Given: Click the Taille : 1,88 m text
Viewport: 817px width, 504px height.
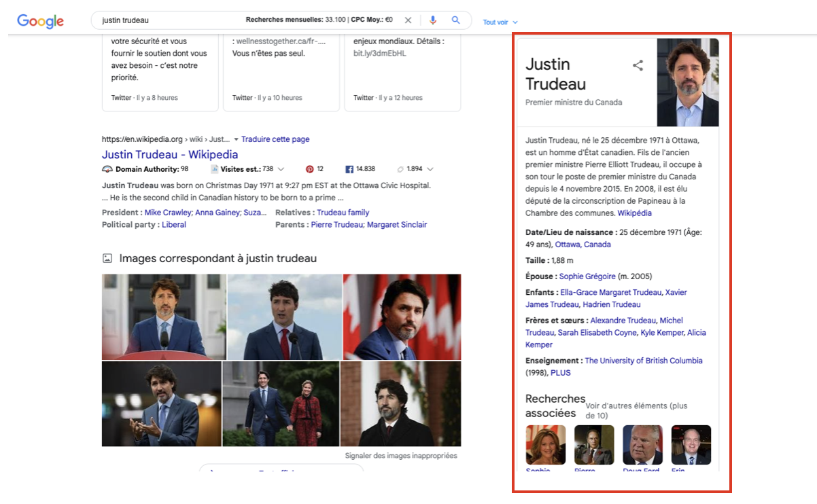Looking at the screenshot, I should coord(549,261).
